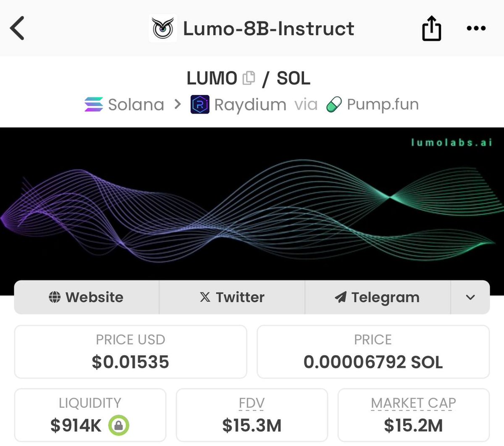Tap the MARKET CAP label

(x=413, y=403)
